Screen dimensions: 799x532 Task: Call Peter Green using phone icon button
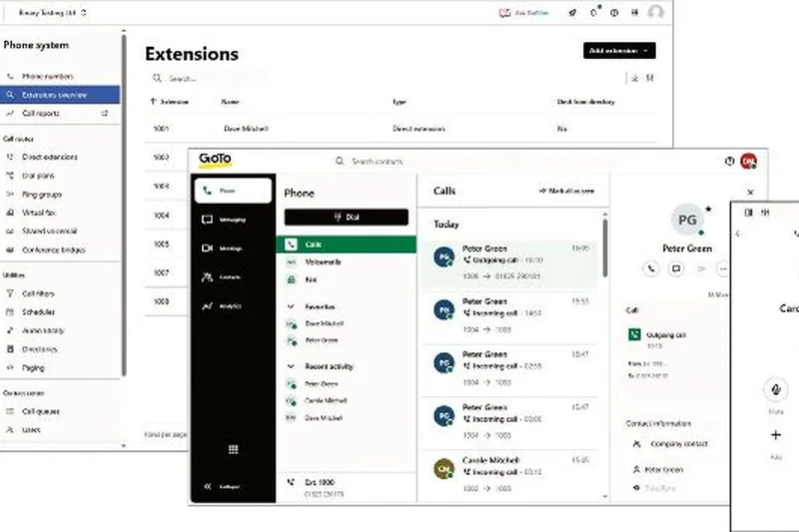[x=651, y=268]
